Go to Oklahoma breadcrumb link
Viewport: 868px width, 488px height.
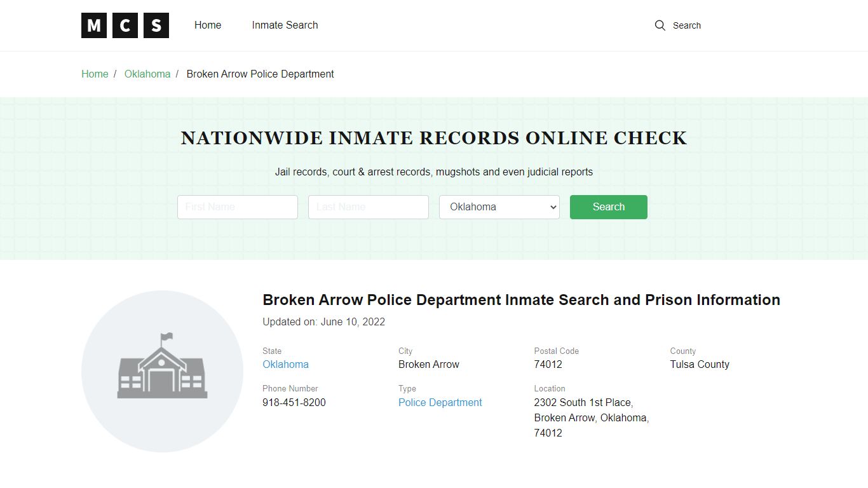[x=147, y=74]
